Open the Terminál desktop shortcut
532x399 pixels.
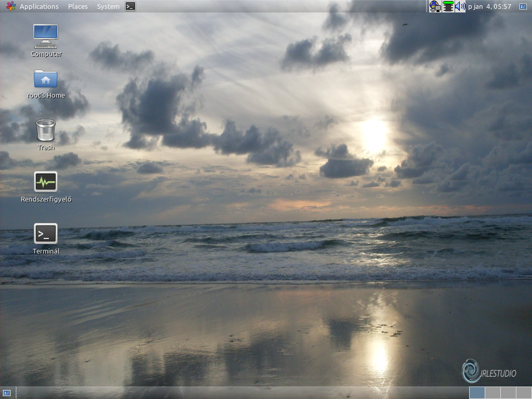click(x=45, y=235)
